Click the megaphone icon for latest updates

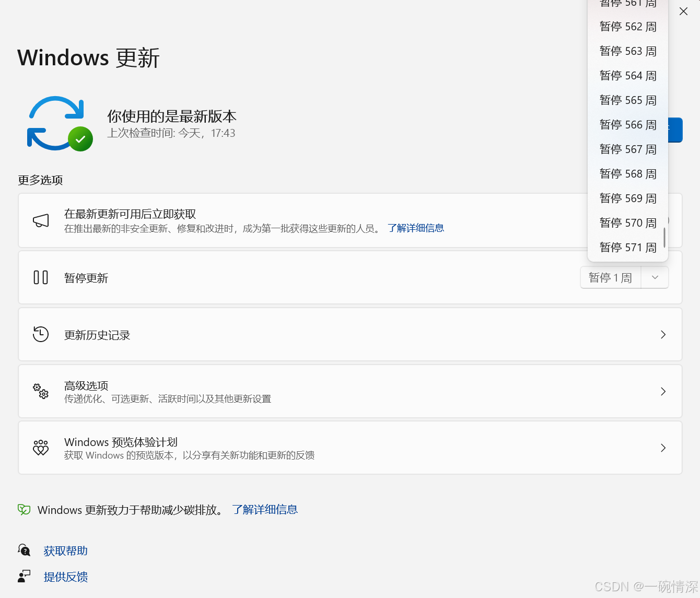click(41, 220)
